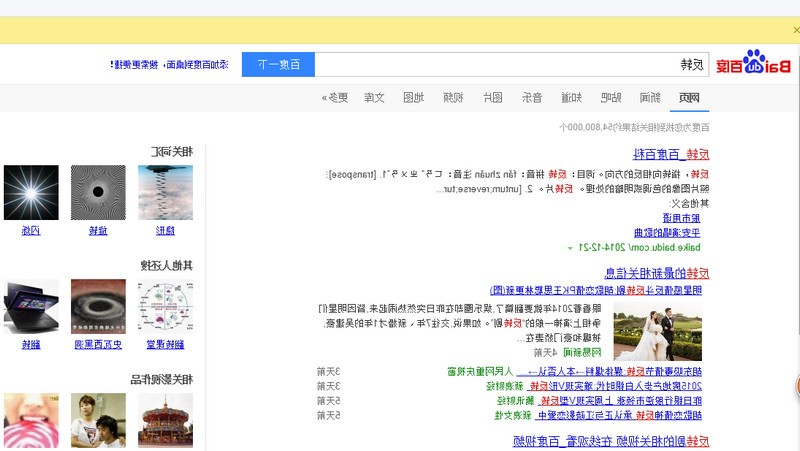The width and height of the screenshot is (800, 451).
Task: Open the 反转_百度百科 result
Action: (671, 154)
